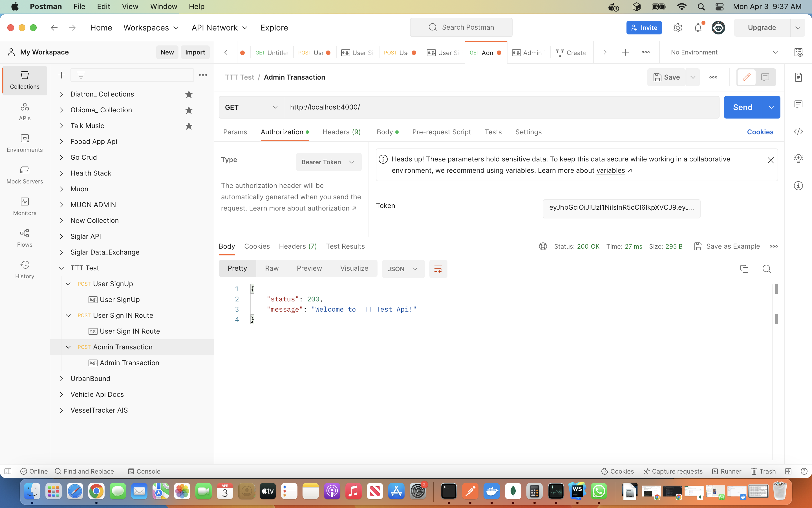Open the Bearer Token type dropdown
Viewport: 812px width, 508px height.
click(x=328, y=162)
